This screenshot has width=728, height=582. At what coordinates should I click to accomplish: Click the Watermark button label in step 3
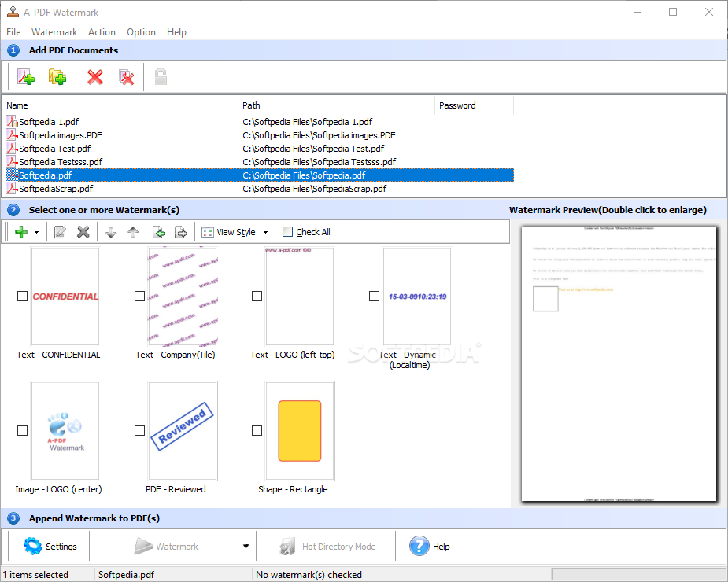click(x=177, y=547)
